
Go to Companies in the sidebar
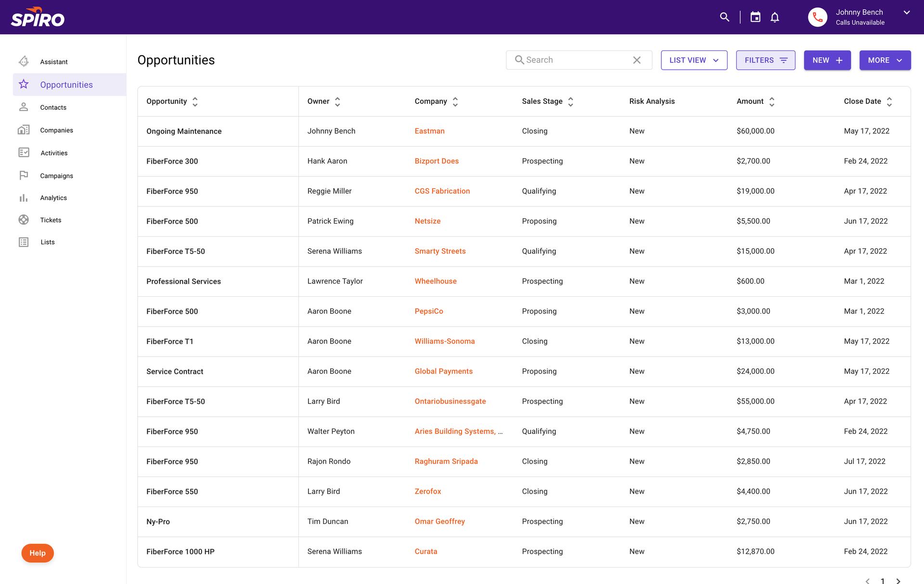point(56,130)
